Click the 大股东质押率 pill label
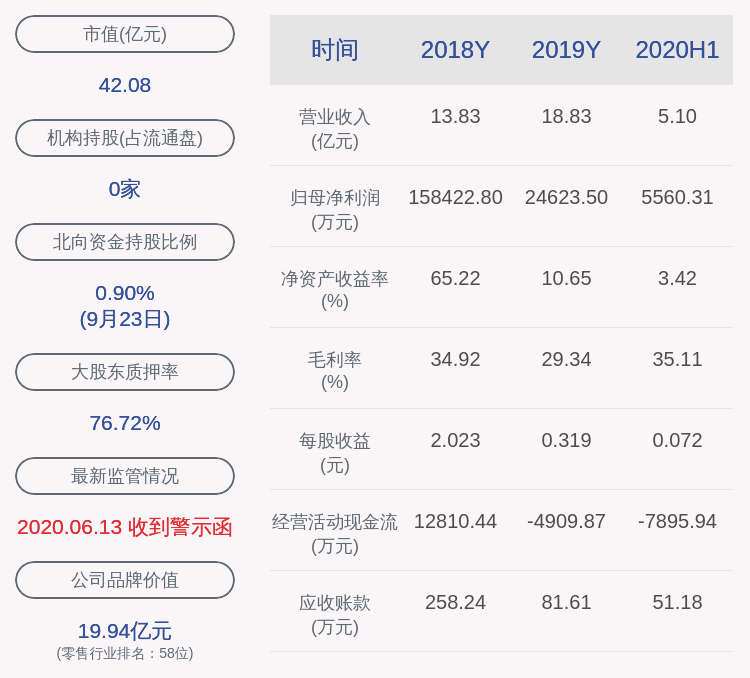This screenshot has height=678, width=750. click(x=125, y=372)
